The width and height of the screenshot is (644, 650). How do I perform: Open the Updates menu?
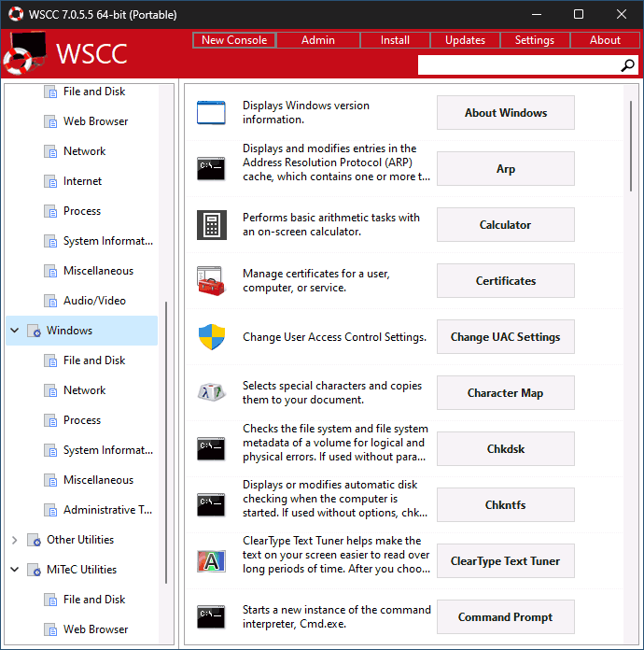[x=465, y=40]
